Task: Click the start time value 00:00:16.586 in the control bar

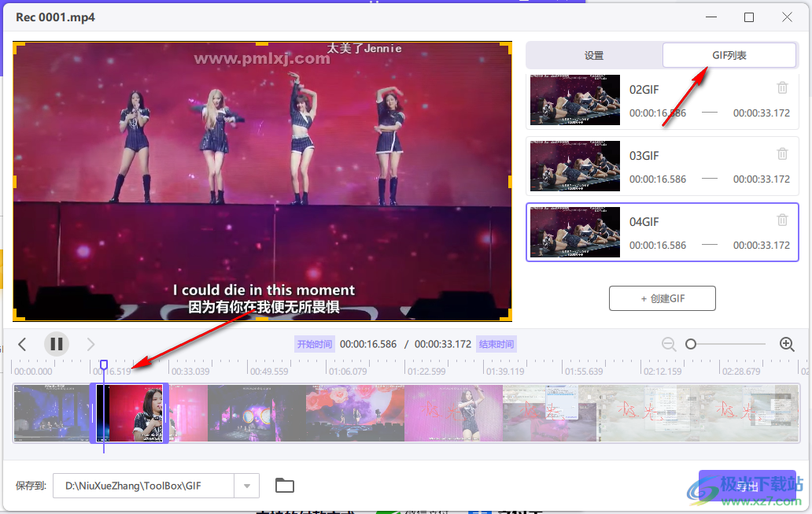Action: pos(368,344)
